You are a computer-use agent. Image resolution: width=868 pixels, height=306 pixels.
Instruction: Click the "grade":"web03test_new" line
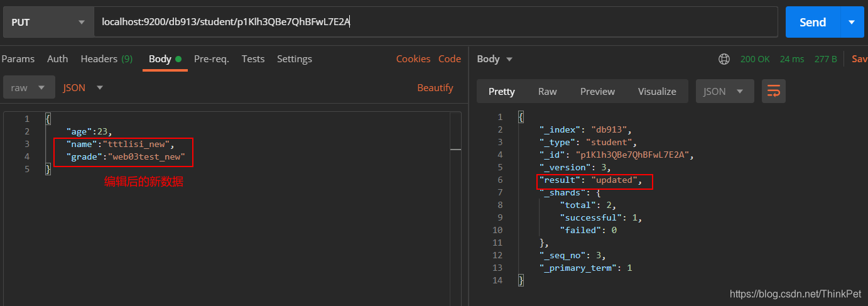click(126, 156)
